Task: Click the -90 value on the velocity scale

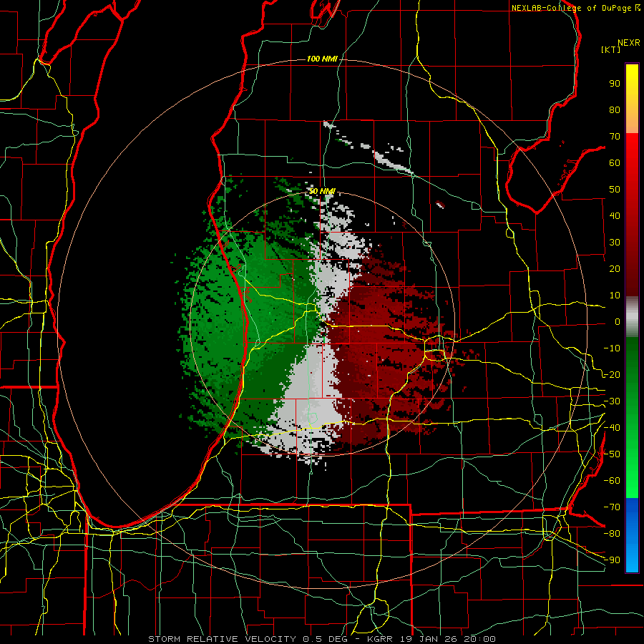Action: (612, 560)
